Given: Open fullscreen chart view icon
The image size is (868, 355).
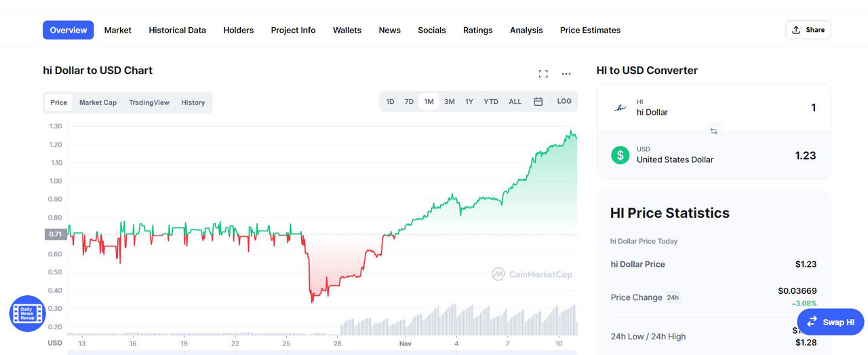Looking at the screenshot, I should click(x=543, y=73).
